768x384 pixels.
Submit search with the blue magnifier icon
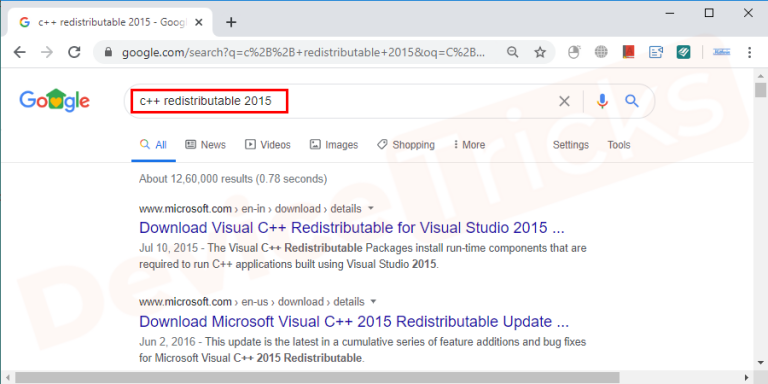click(x=632, y=101)
